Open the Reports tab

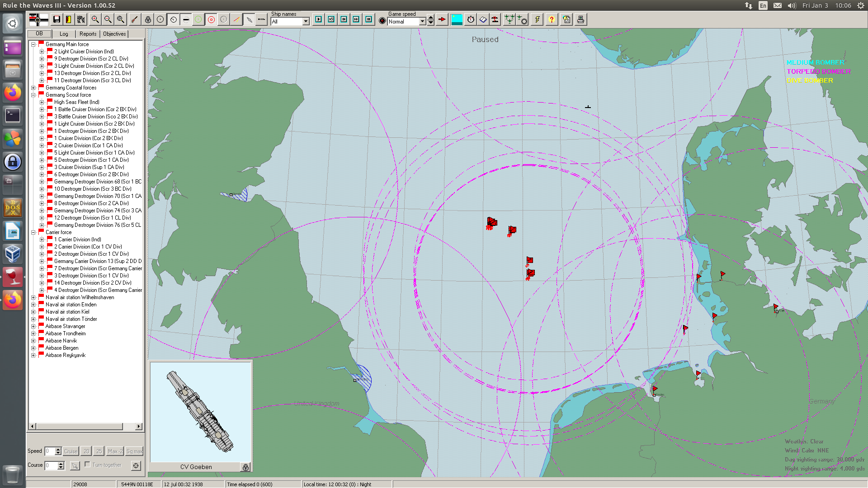coord(88,34)
